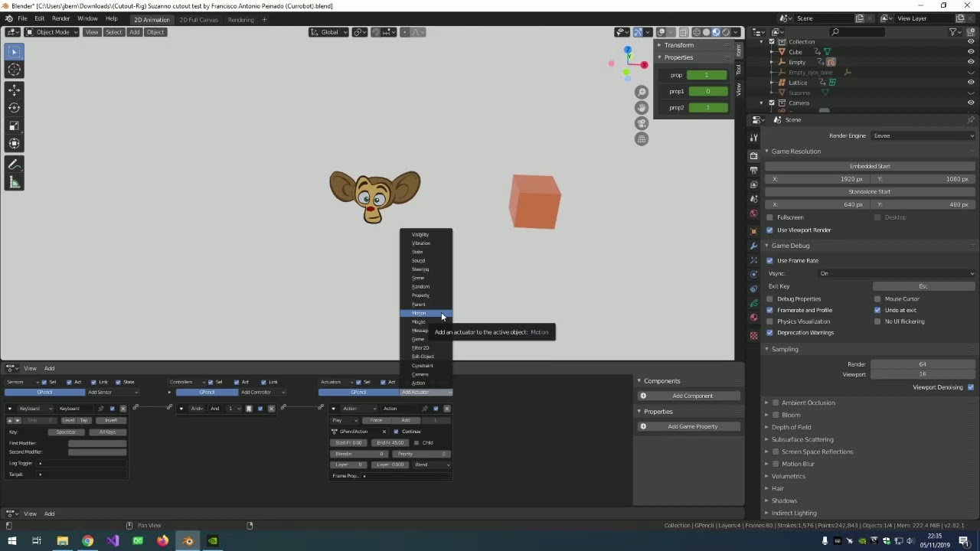Open the Add Controller dropdown
The image size is (980, 551).
point(262,393)
